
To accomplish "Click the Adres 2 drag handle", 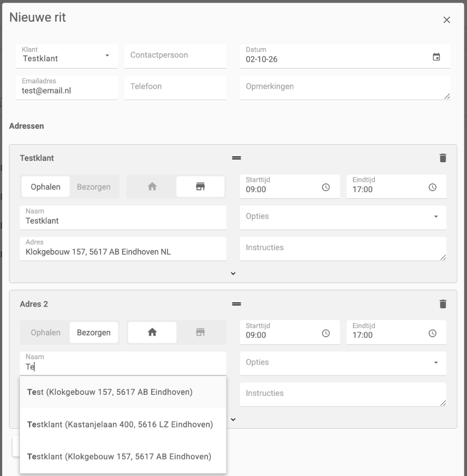I will coord(236,304).
